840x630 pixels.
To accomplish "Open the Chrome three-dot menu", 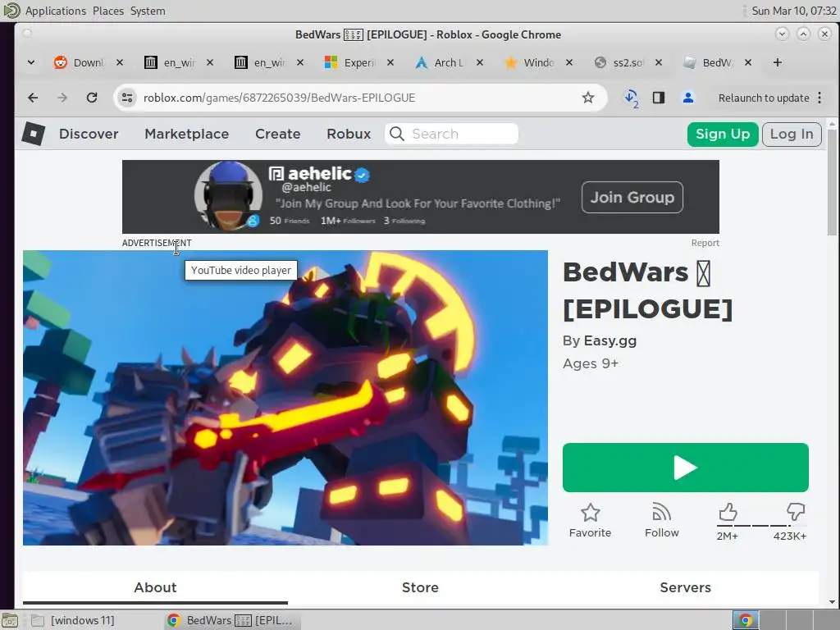I will [x=819, y=98].
